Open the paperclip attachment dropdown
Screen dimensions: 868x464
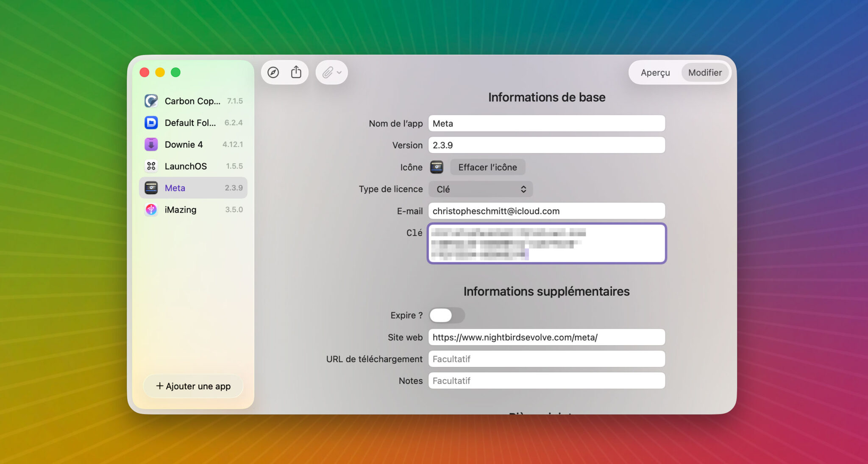click(332, 73)
